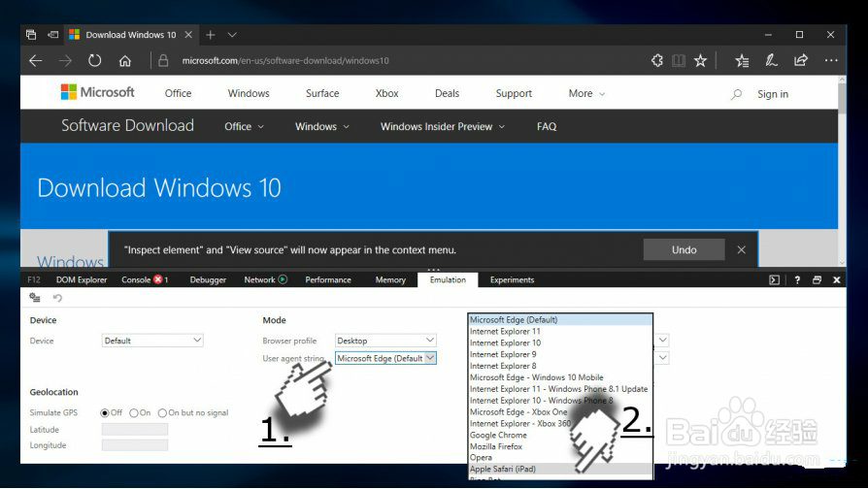The image size is (868, 489).
Task: Open Office in top navigation
Action: (179, 93)
